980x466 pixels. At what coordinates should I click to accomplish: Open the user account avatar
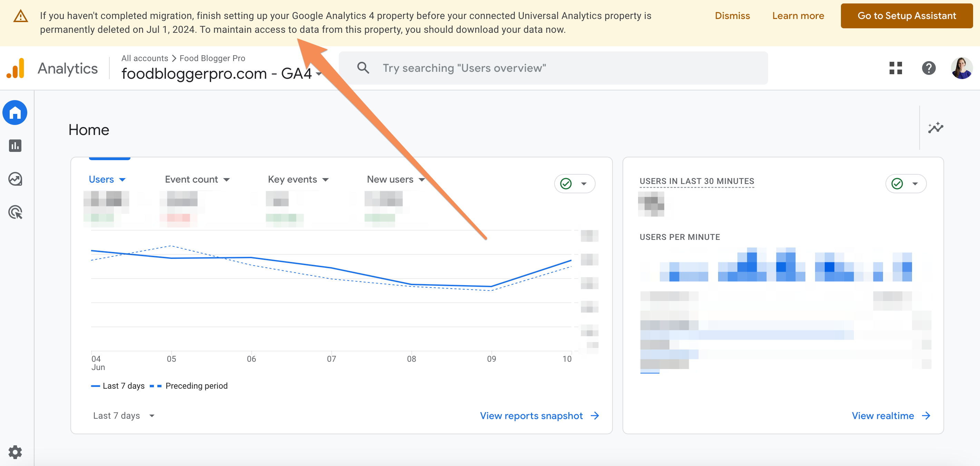click(962, 68)
